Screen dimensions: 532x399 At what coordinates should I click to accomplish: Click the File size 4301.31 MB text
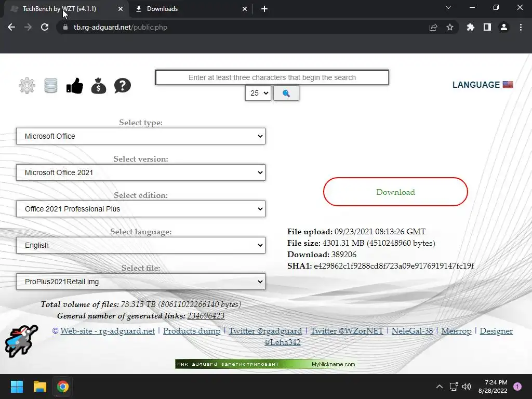[x=362, y=243]
